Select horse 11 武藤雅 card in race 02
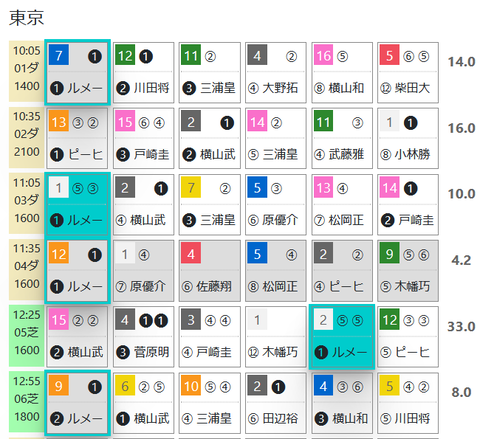Viewport: 480px width, 439px height. (342, 138)
